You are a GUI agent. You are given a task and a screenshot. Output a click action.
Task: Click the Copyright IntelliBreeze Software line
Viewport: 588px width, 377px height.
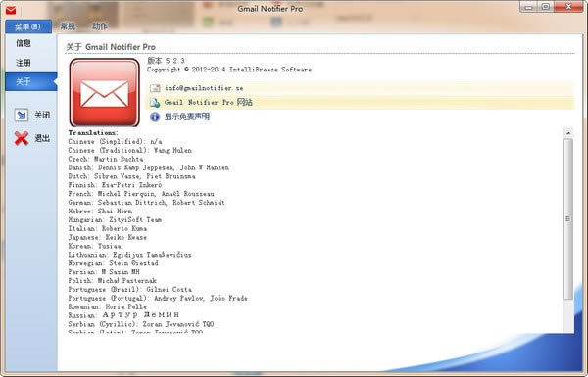229,70
